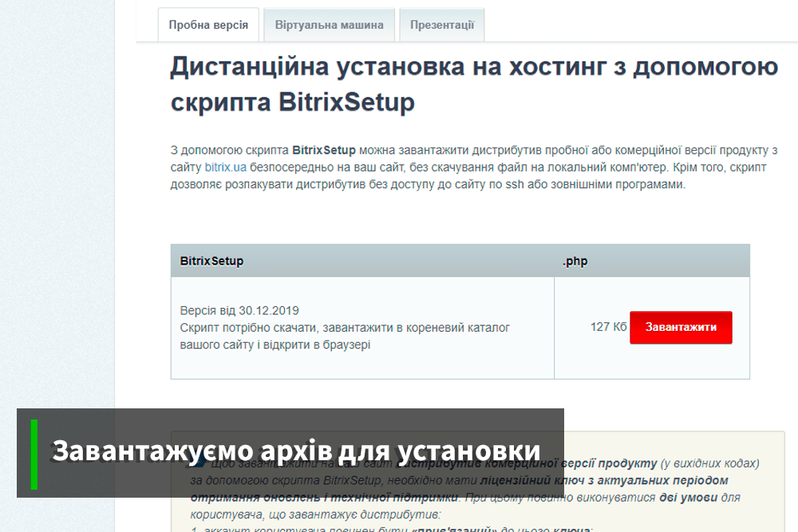798x532 pixels.
Task: Click the red Завантажити button
Action: 681,327
